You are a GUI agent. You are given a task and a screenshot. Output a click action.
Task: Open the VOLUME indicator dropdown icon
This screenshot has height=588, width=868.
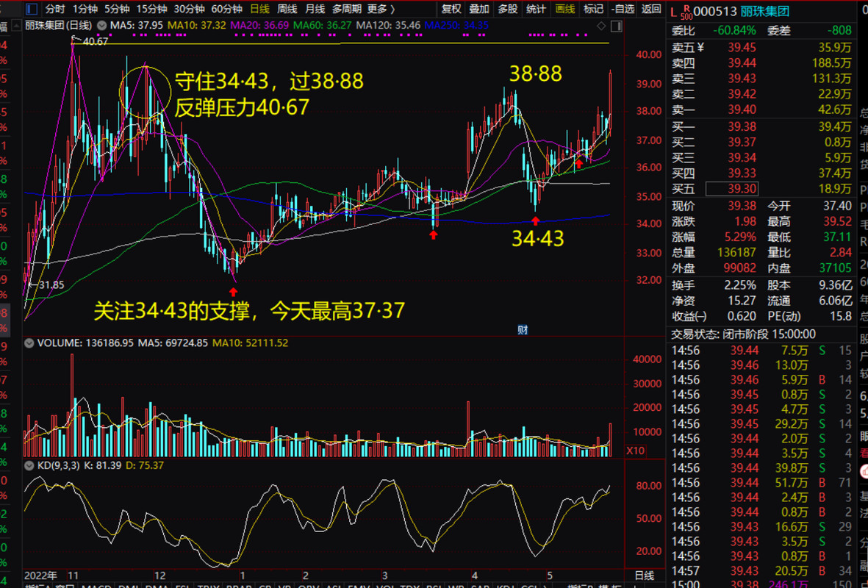click(x=29, y=343)
